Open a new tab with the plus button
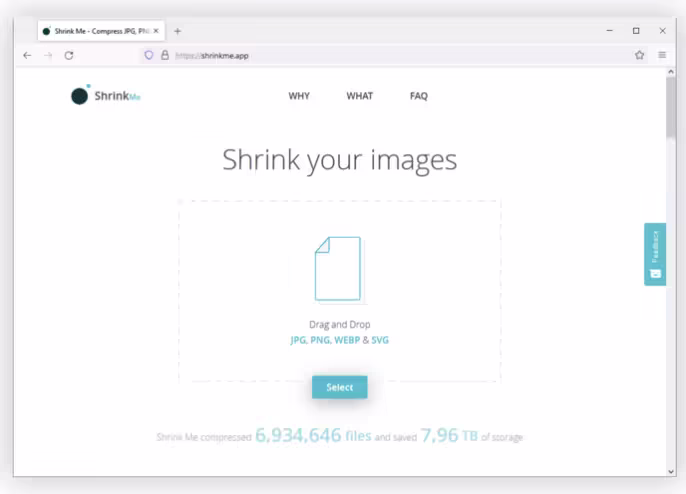This screenshot has width=686, height=494. tap(178, 31)
